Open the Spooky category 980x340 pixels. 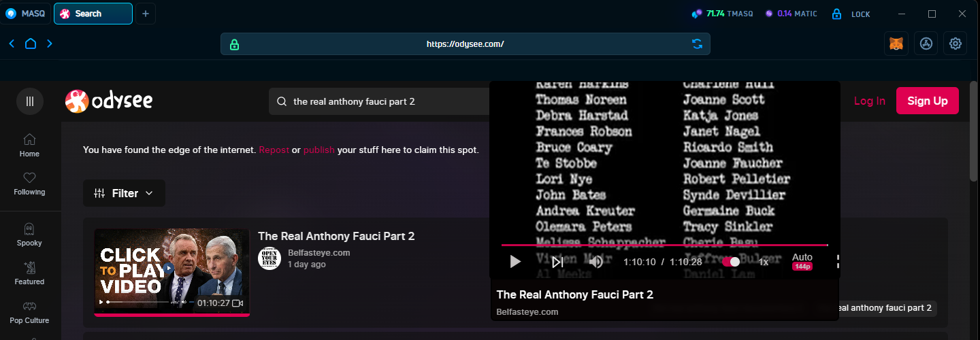(x=29, y=235)
